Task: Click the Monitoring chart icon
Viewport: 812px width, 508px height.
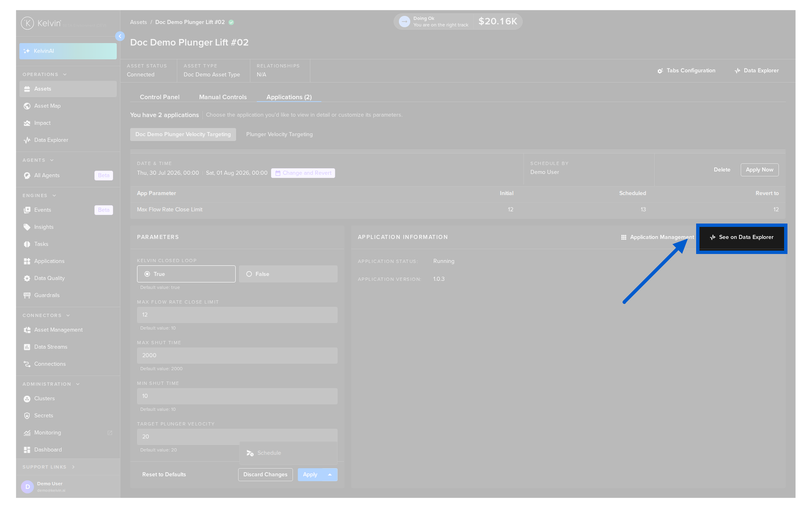Action: click(27, 433)
